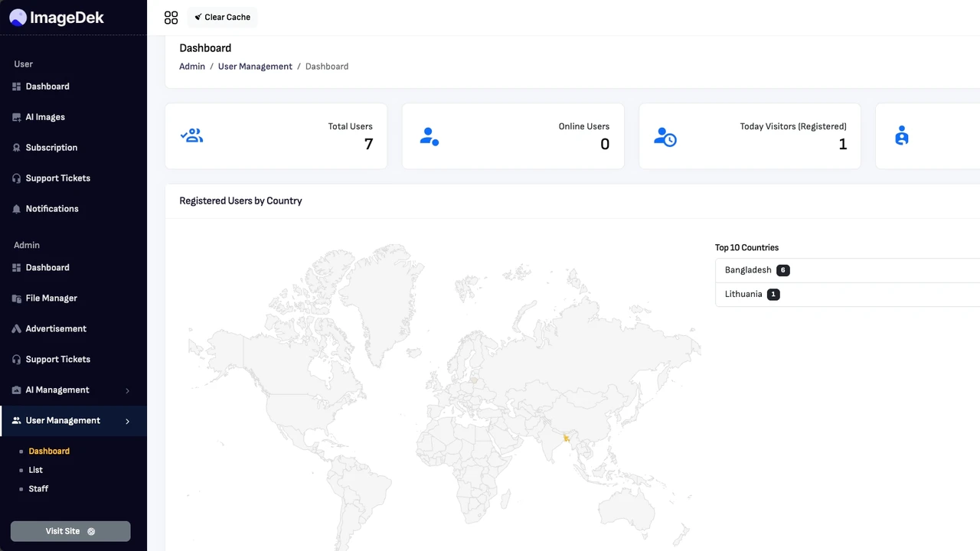Image resolution: width=980 pixels, height=551 pixels.
Task: Open List under User Management
Action: pyautogui.click(x=35, y=470)
